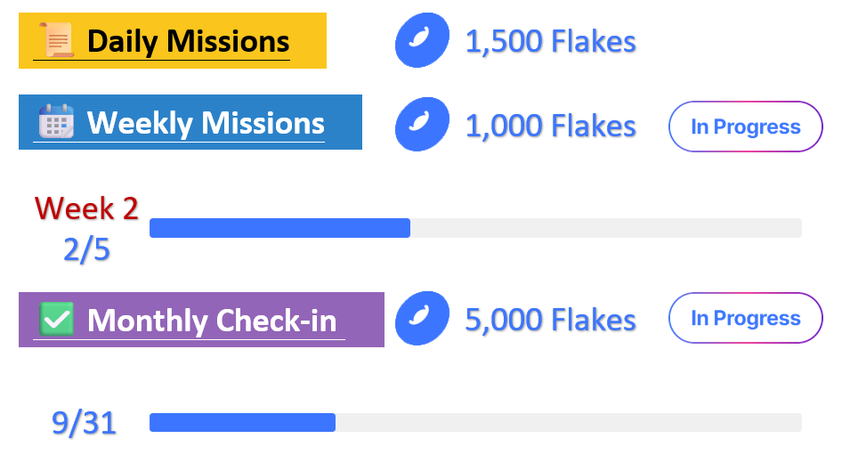
Task: Open the Daily Missions heading link
Action: click(188, 41)
